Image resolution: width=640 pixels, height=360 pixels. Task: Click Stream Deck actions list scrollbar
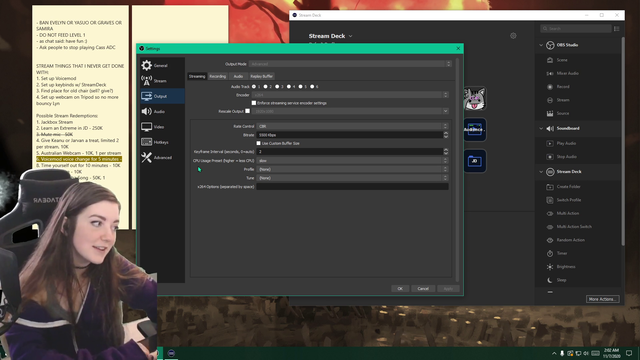pos(623,141)
